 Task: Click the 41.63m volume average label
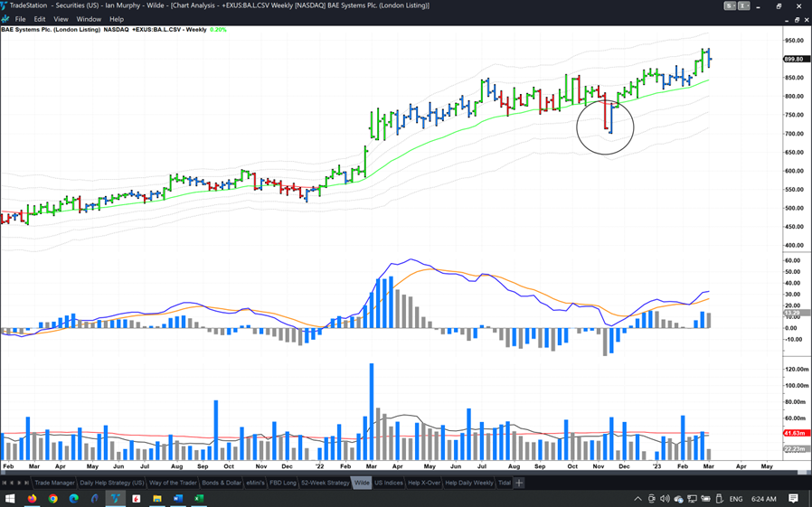[x=796, y=433]
